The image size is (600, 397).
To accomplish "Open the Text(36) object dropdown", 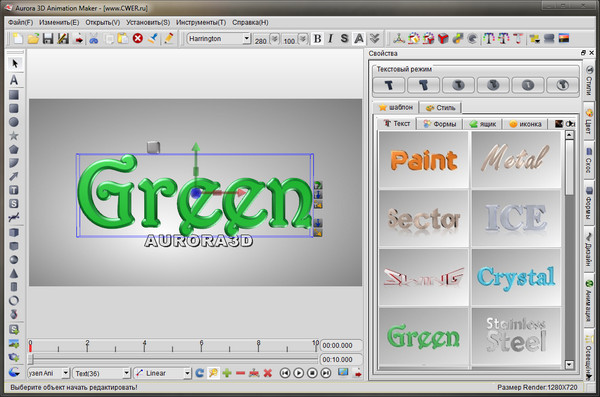I will [126, 373].
